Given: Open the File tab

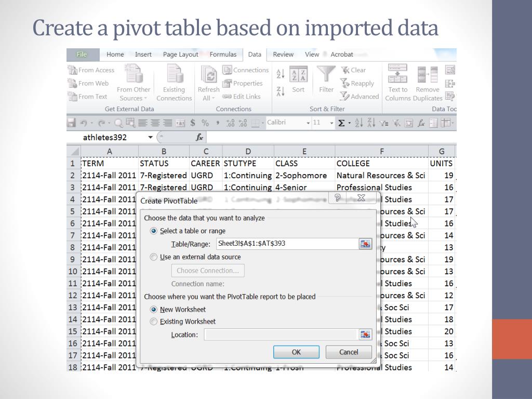Looking at the screenshot, I should click(x=82, y=54).
